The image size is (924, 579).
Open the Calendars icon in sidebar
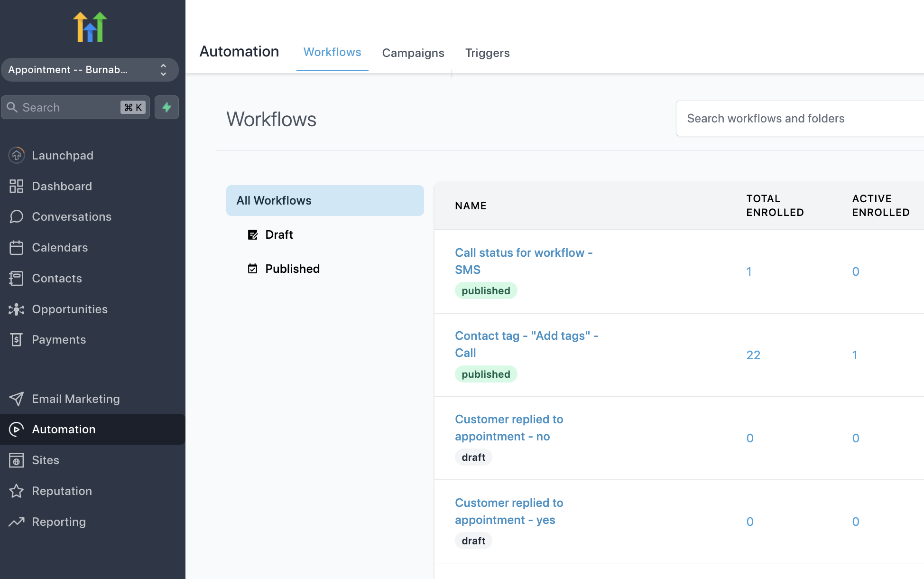coord(17,248)
